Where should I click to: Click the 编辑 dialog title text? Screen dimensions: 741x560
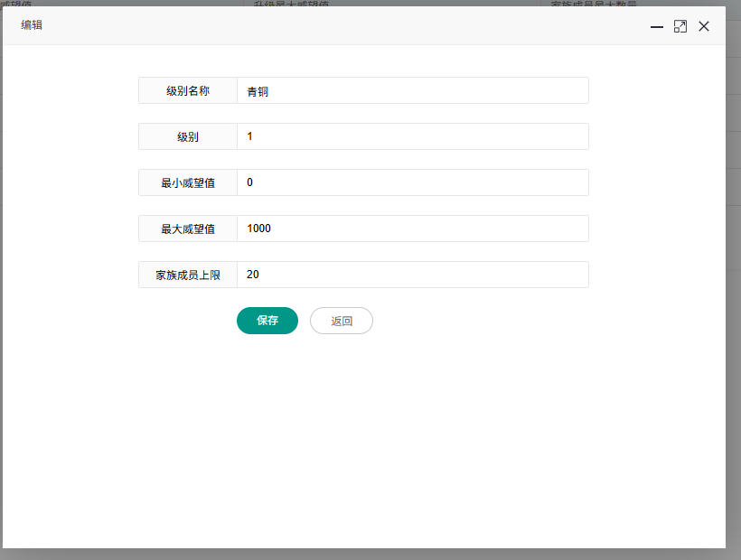click(32, 25)
